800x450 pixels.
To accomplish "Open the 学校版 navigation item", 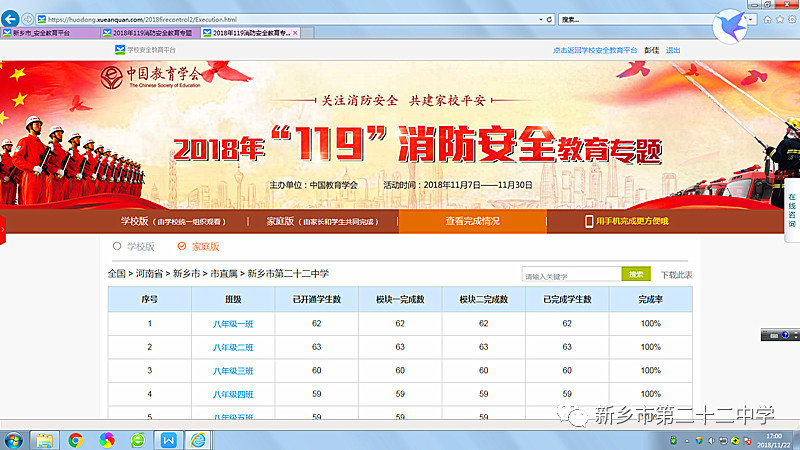I will tap(172, 221).
